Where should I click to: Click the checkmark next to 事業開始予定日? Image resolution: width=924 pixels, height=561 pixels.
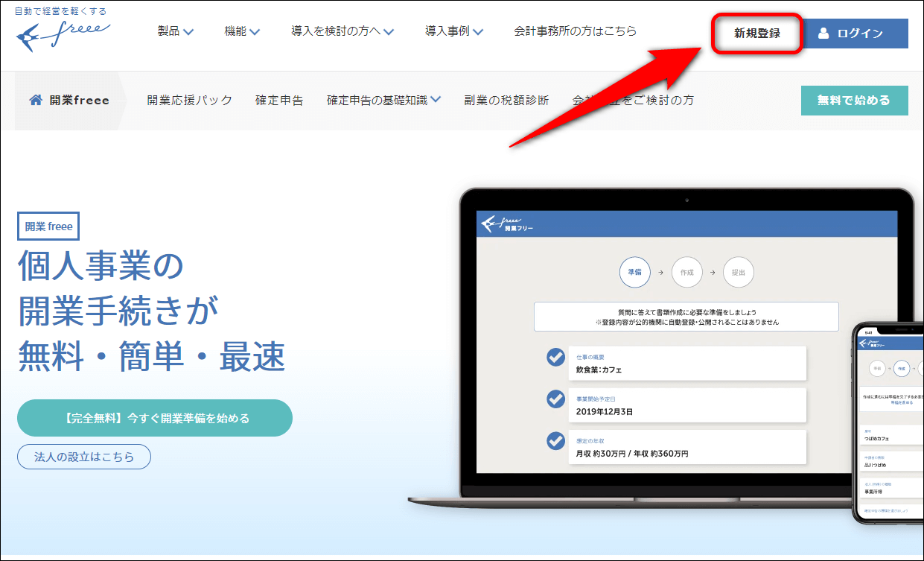coord(555,399)
